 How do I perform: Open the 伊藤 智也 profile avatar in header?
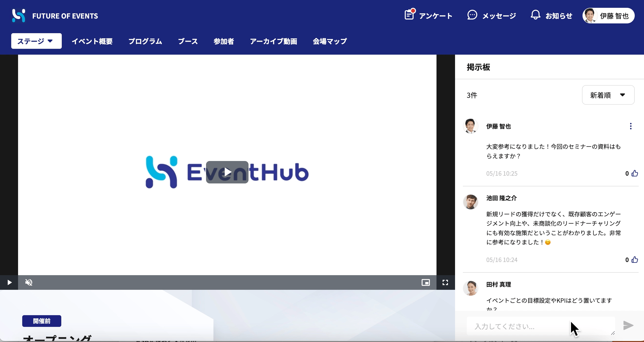click(x=590, y=16)
